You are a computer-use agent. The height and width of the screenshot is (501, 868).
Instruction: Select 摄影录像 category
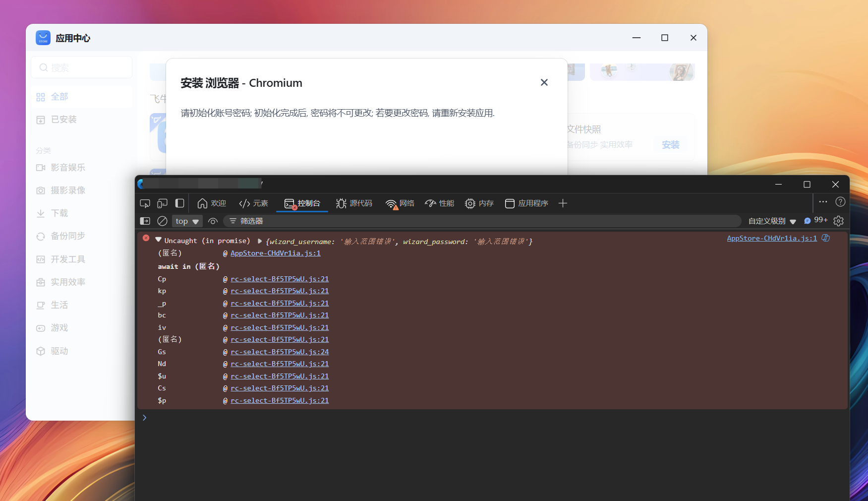tap(82, 190)
